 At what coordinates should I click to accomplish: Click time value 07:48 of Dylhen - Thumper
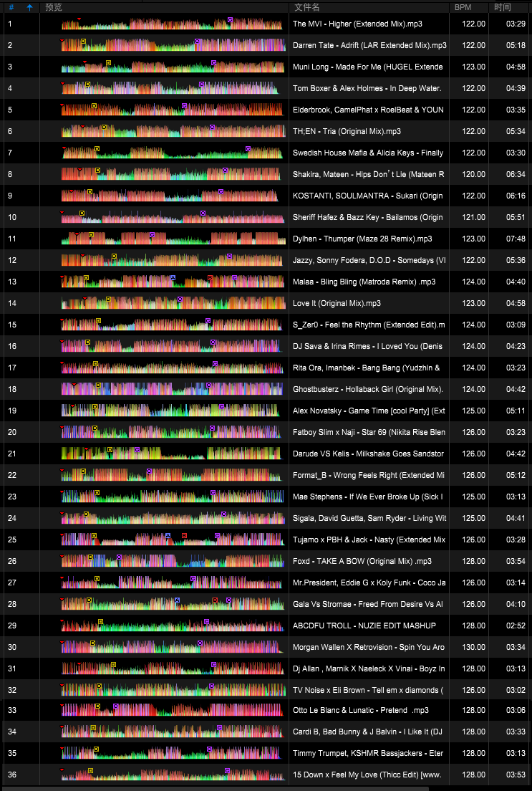(x=516, y=239)
